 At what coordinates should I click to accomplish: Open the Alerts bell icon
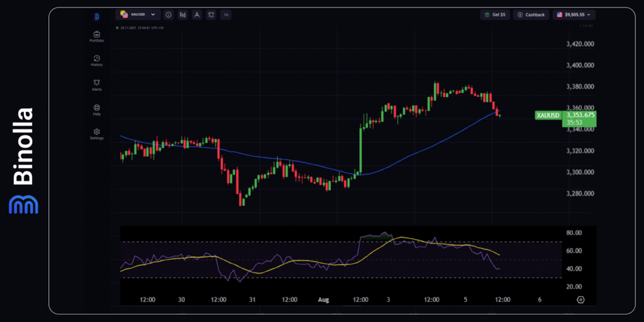[97, 84]
